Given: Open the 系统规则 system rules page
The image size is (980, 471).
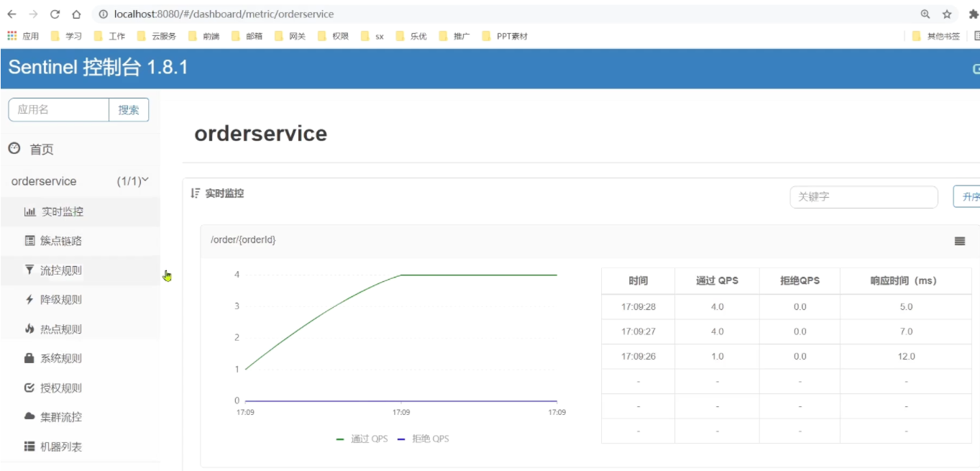Looking at the screenshot, I should click(x=60, y=359).
